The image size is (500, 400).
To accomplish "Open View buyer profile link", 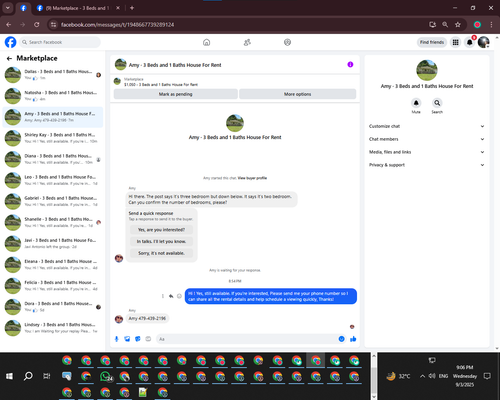I will coord(252,178).
